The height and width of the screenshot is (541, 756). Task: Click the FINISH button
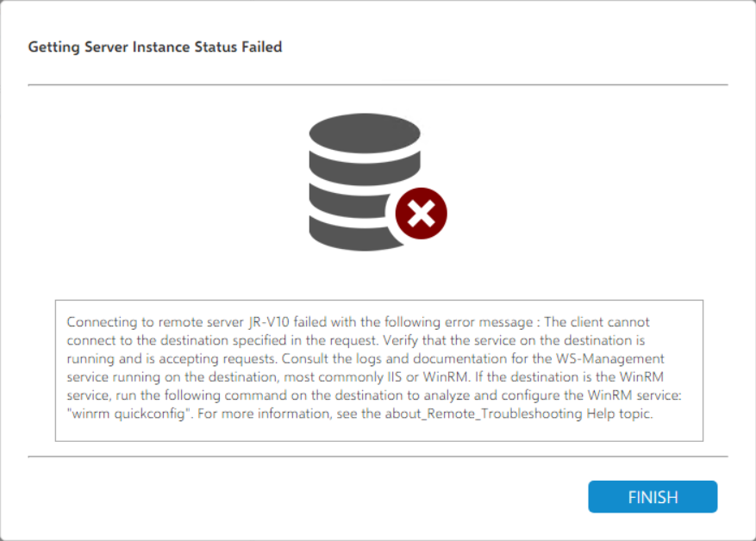point(653,497)
